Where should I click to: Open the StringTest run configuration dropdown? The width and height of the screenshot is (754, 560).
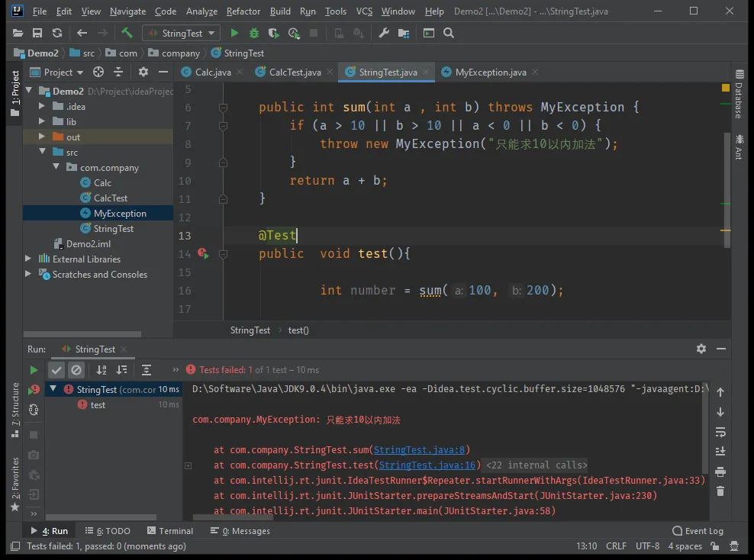181,34
